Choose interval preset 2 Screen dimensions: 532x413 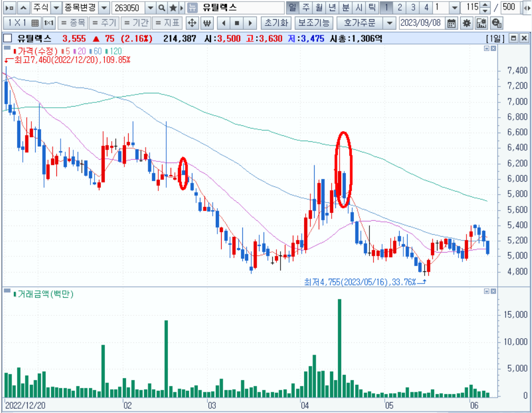tap(400, 7)
